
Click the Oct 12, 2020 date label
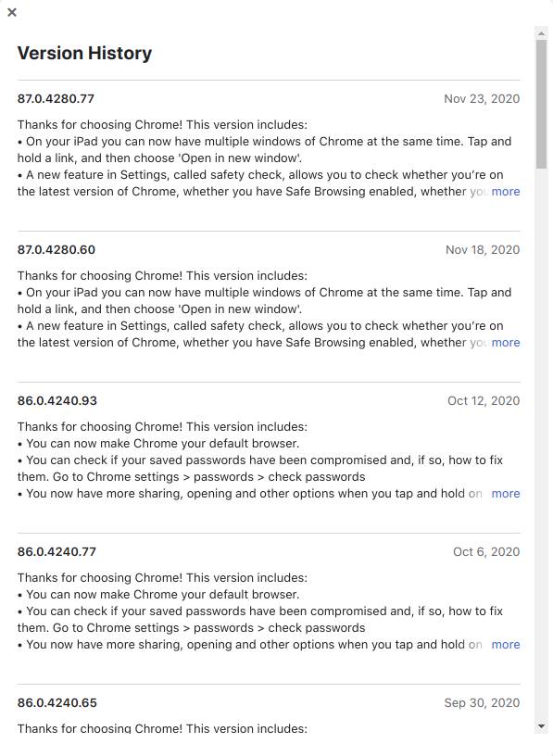(482, 400)
